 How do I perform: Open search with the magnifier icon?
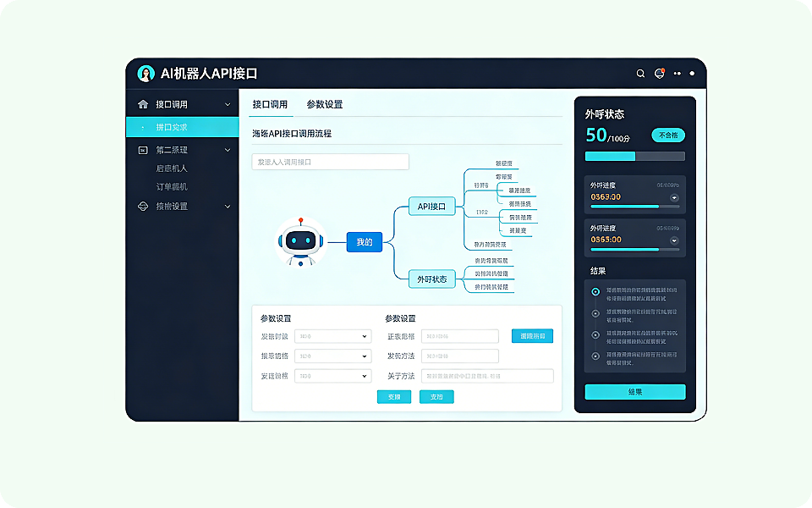(640, 74)
